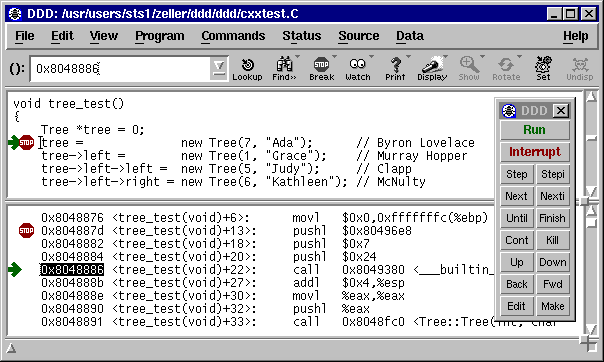Open the Find button's dropdown arrow
Image resolution: width=604 pixels, height=362 pixels.
[x=297, y=57]
